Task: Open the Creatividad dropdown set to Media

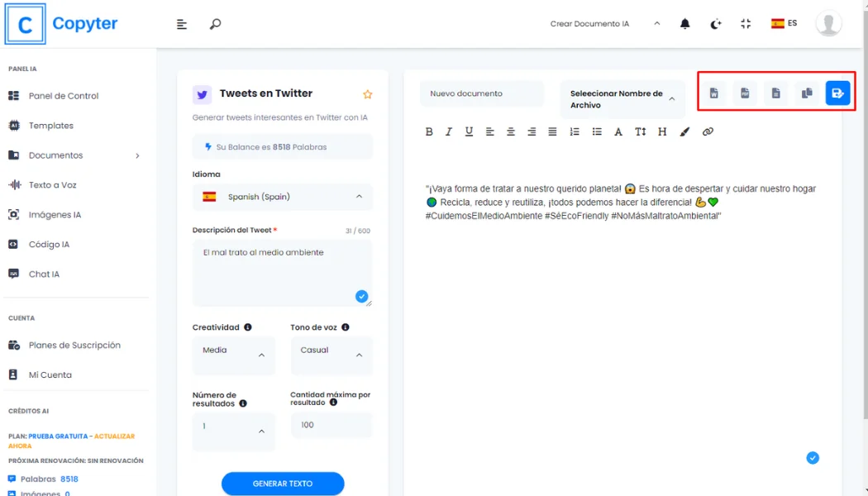Action: click(234, 355)
